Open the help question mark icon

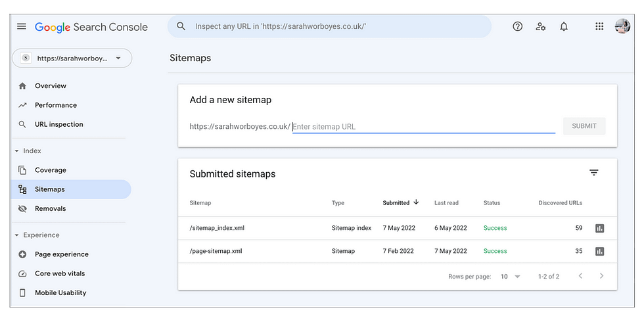[x=518, y=27]
